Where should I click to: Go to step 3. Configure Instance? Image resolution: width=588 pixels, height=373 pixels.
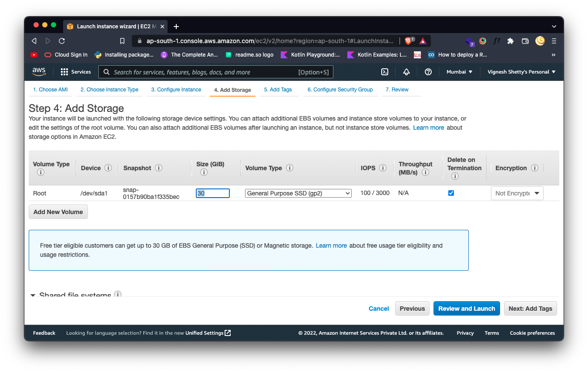click(176, 90)
